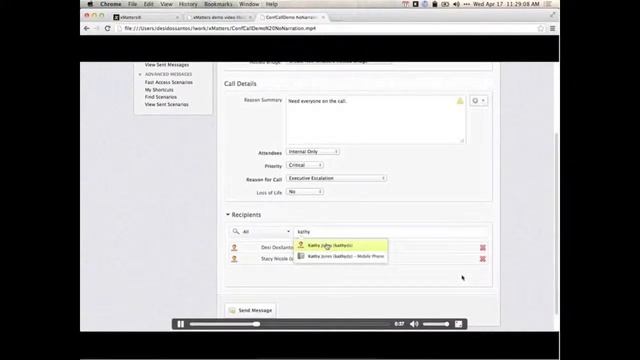Image resolution: width=640 pixels, height=360 pixels.
Task: Click the page vertical scrollbar
Action: [x=556, y=224]
